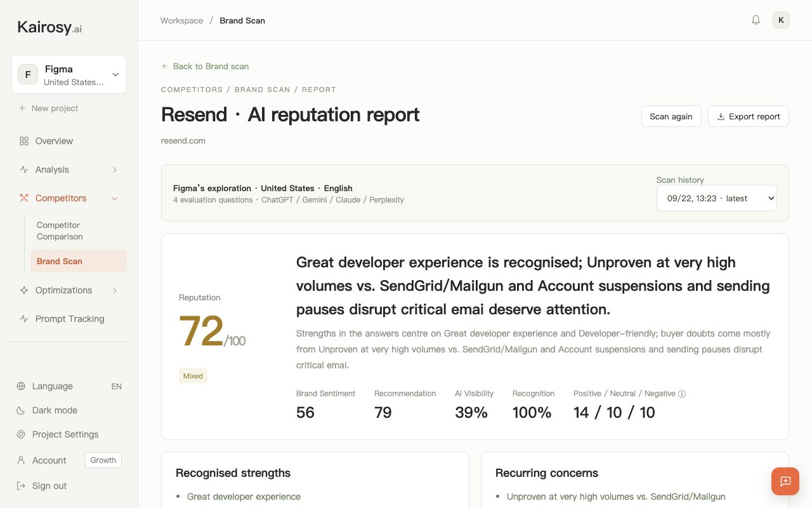The width and height of the screenshot is (812, 508).
Task: Open the K user avatar menu
Action: pos(781,20)
